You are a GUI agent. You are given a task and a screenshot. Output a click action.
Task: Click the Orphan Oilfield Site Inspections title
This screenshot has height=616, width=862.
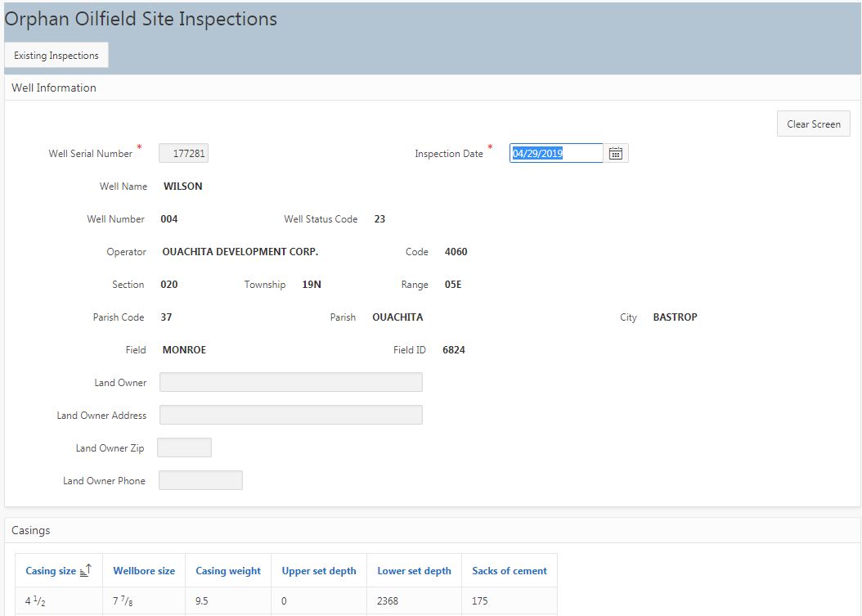tap(141, 19)
